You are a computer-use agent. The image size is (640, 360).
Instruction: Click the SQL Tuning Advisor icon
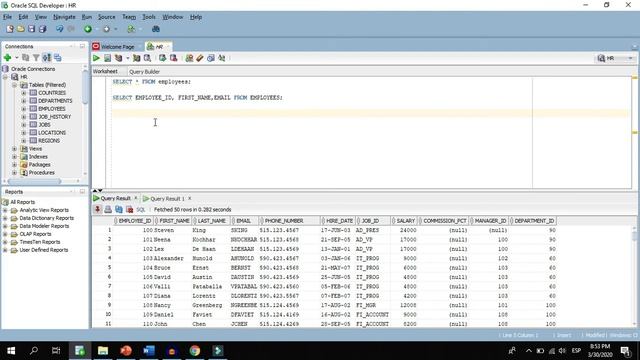tap(147, 58)
